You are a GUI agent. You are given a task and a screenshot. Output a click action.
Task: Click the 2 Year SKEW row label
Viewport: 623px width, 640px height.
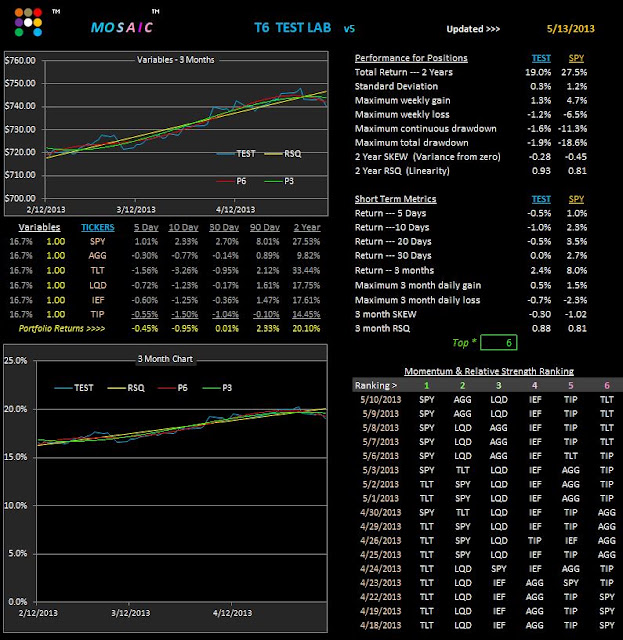[x=427, y=157]
